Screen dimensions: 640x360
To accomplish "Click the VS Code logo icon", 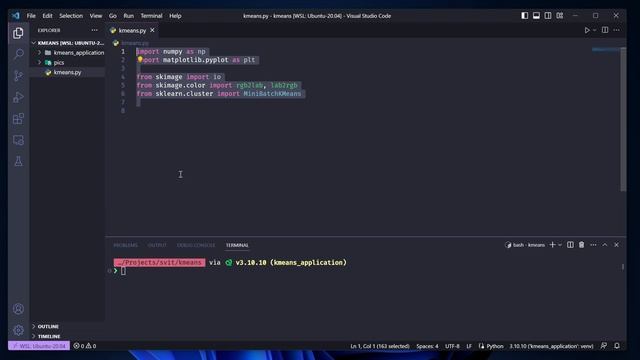I will (16, 16).
